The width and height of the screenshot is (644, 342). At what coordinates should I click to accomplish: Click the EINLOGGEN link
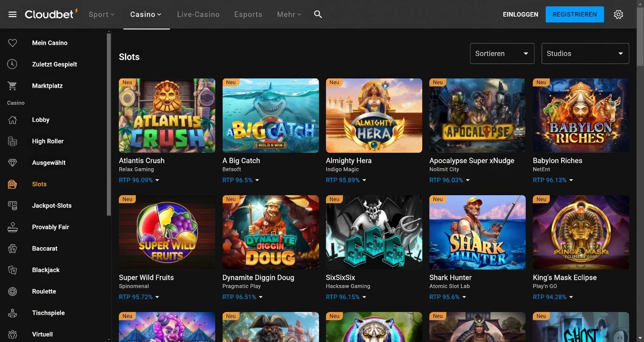click(520, 14)
